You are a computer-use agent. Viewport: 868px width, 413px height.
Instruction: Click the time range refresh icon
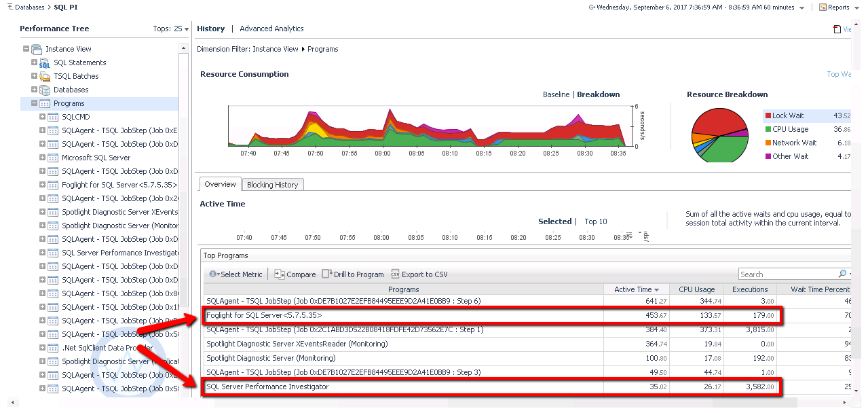point(592,7)
